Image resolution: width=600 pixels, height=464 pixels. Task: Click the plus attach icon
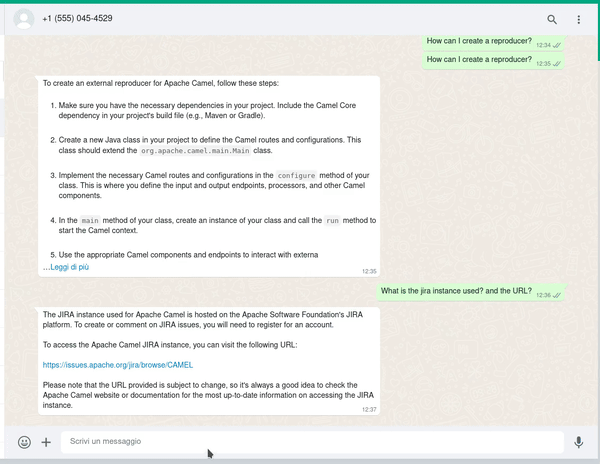46,442
